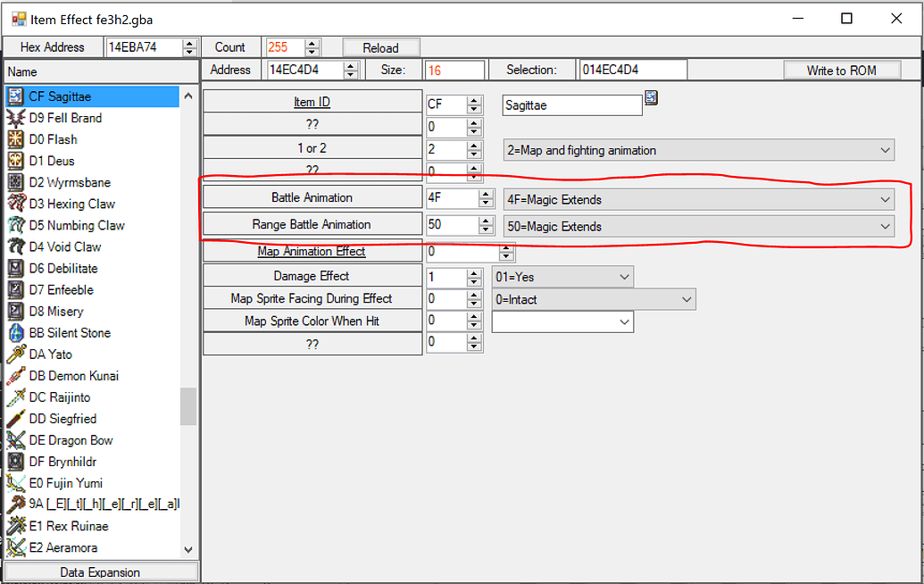Image resolution: width=924 pixels, height=584 pixels.
Task: Click the Data Expansion bar
Action: point(100,571)
